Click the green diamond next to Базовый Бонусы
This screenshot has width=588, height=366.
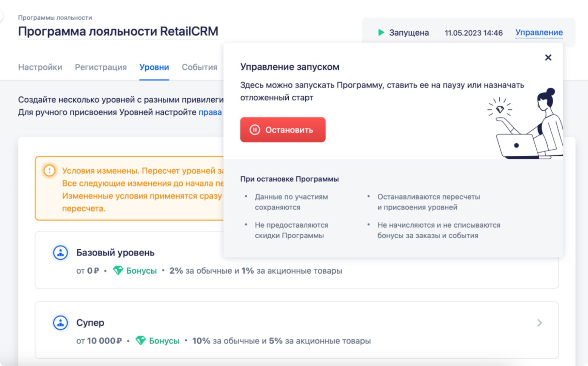118,271
